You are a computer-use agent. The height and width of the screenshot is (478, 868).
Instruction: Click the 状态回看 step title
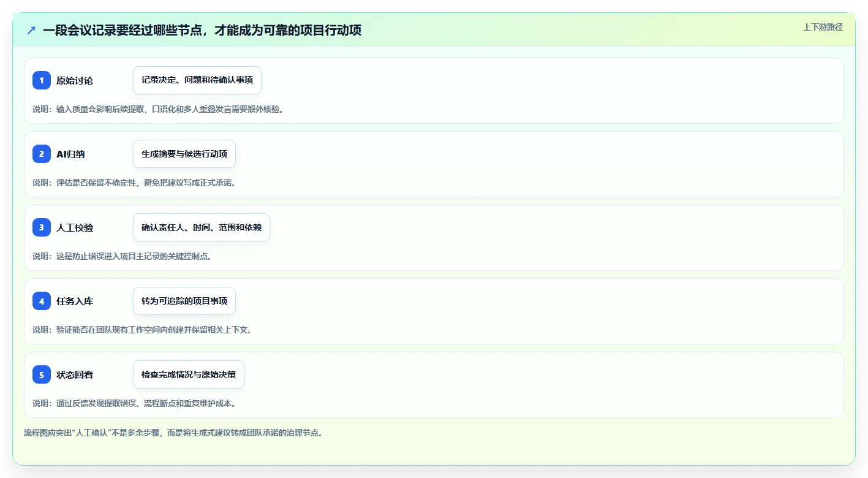(x=75, y=374)
